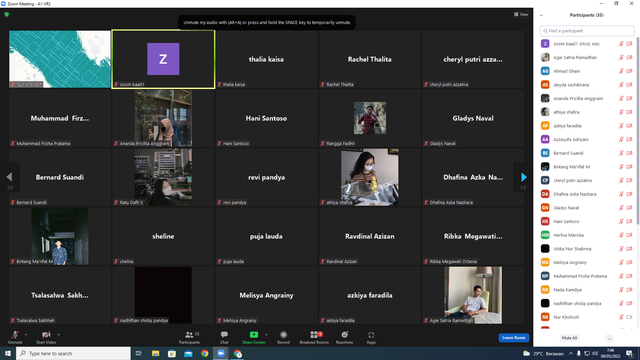Select Bintang Ma'rifat M video tile
Image resolution: width=640 pixels, height=360 pixels.
pos(60,236)
